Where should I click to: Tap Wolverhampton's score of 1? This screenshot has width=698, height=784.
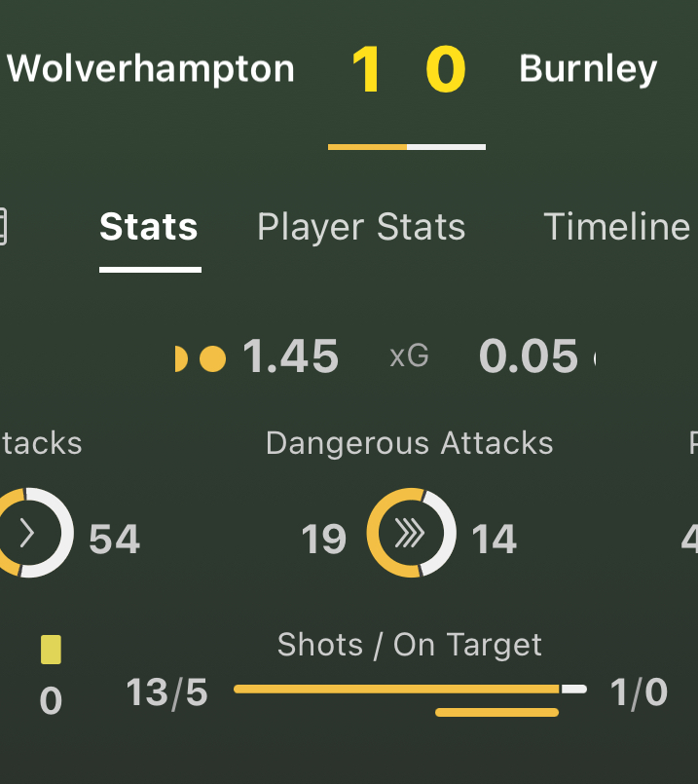[366, 70]
